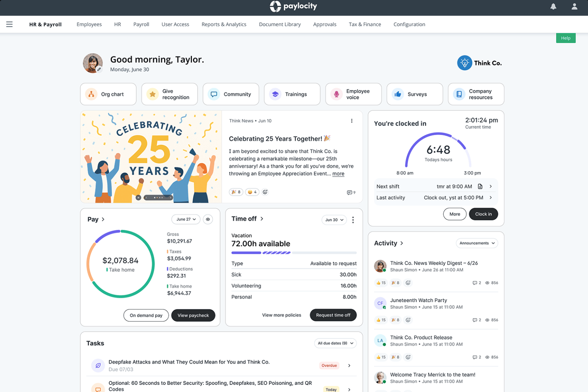Edit Taylor's profile photo with pencil icon
Viewport: 588px width, 392px height.
(99, 70)
